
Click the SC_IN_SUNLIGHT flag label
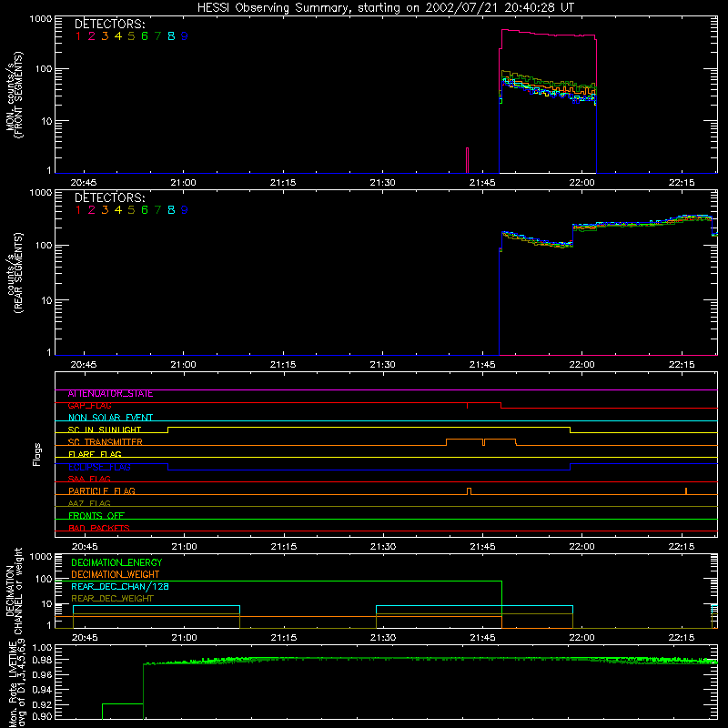[x=105, y=430]
